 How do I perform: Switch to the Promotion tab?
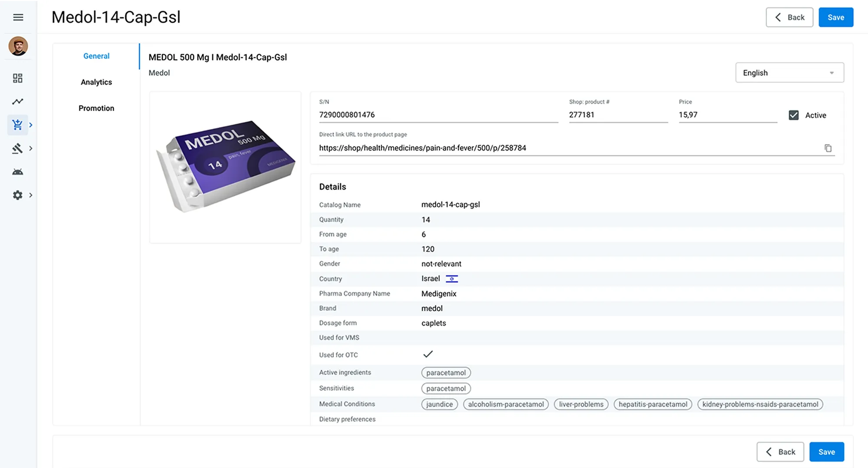click(x=96, y=108)
